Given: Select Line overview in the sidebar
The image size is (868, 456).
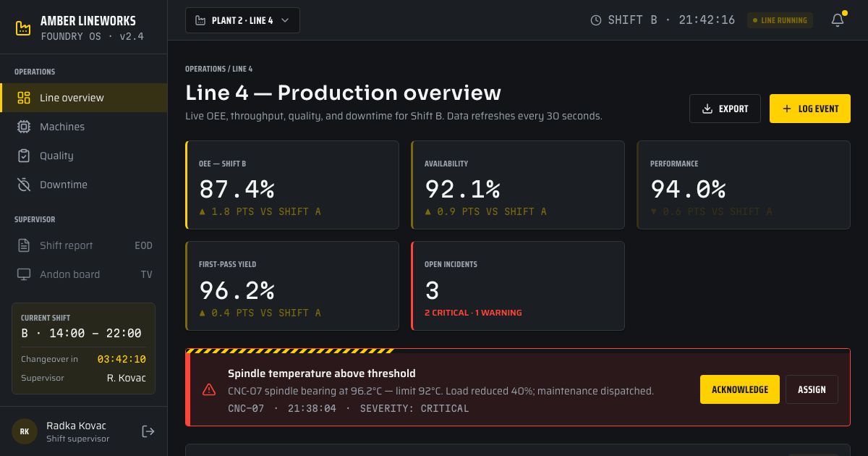Looking at the screenshot, I should 83,98.
